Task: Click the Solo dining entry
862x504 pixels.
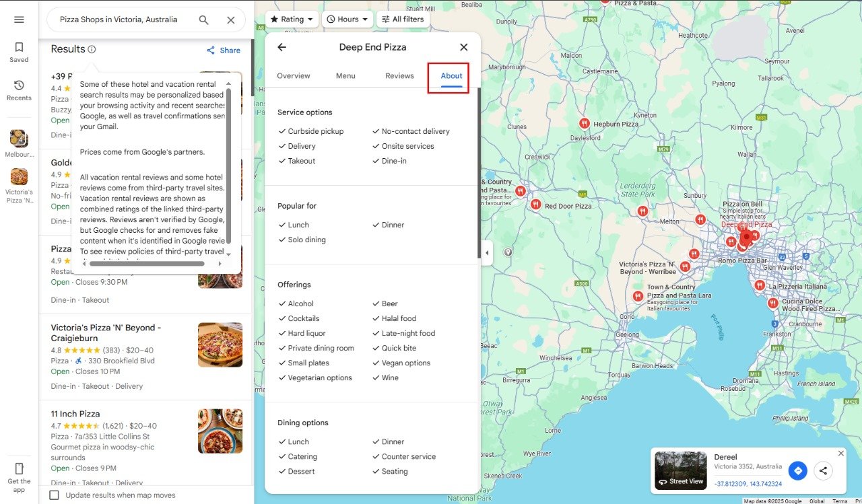Action: point(302,240)
